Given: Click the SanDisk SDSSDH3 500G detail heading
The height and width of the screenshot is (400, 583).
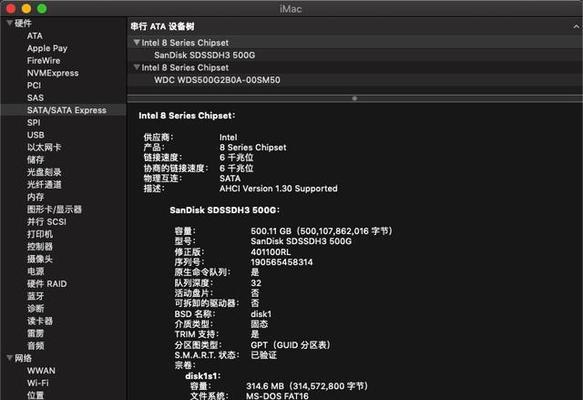Looking at the screenshot, I should 224,210.
